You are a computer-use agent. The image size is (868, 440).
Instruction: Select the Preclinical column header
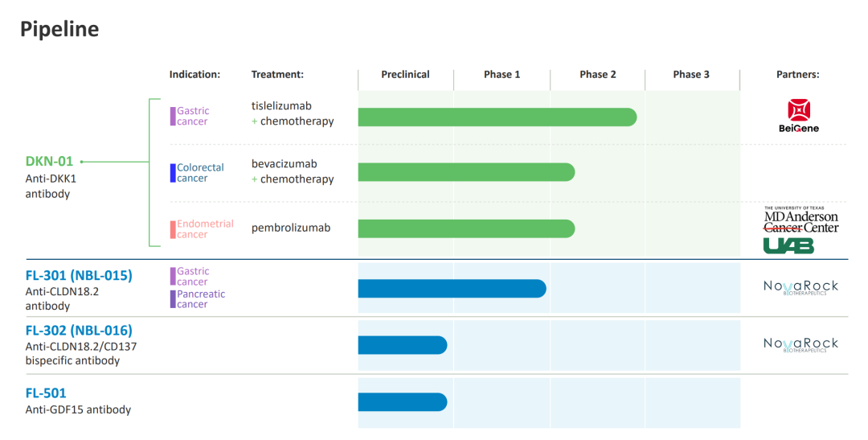click(x=405, y=75)
